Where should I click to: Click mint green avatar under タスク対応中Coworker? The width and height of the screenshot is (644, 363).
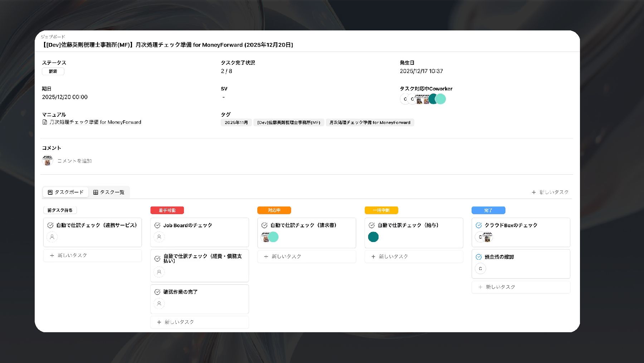pos(440,99)
